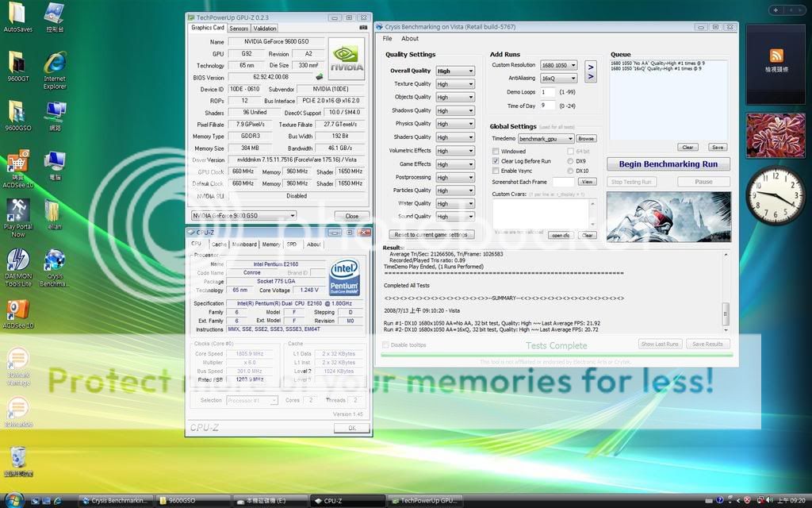Click the RSS feed headlines gadget
The image size is (812, 508).
[x=776, y=60]
